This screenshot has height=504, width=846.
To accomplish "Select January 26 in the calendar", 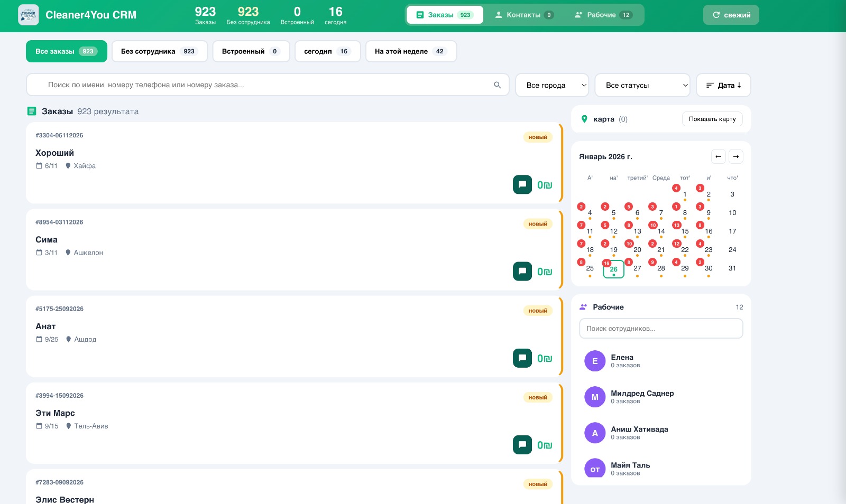I will 613,269.
